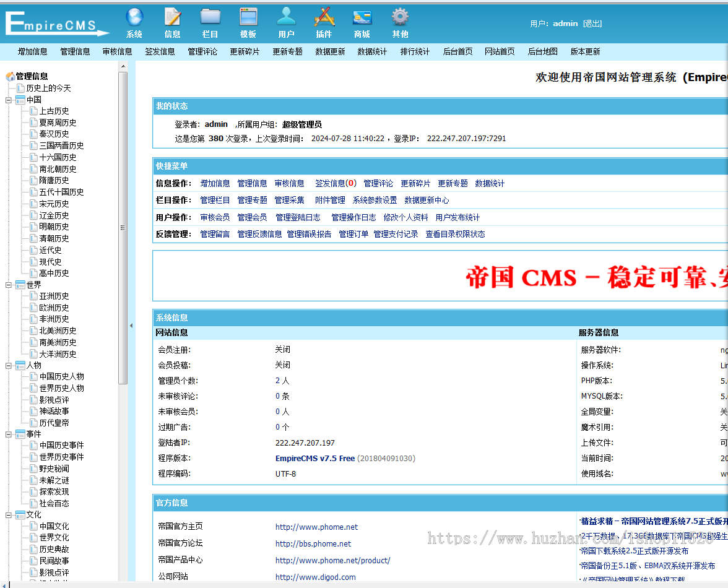This screenshot has width=728, height=588.
Task: Collapse the 世界 tree node
Action: (9, 285)
